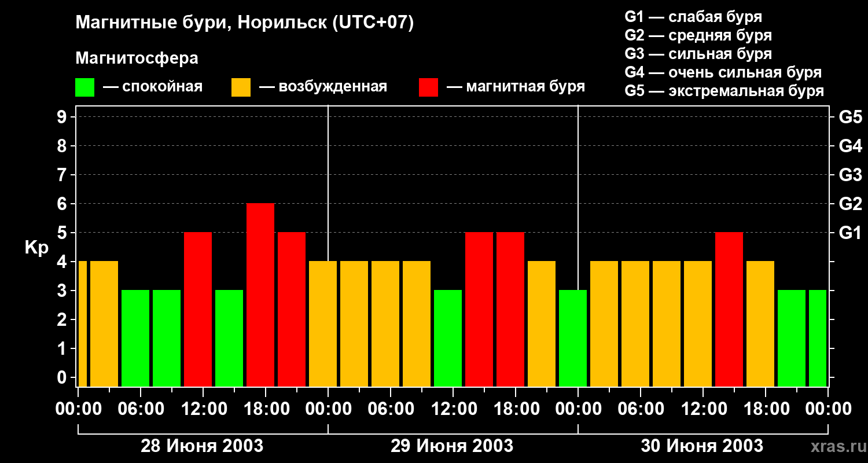
Task: Click the '30 Июня 2003' date label
Action: (x=702, y=446)
